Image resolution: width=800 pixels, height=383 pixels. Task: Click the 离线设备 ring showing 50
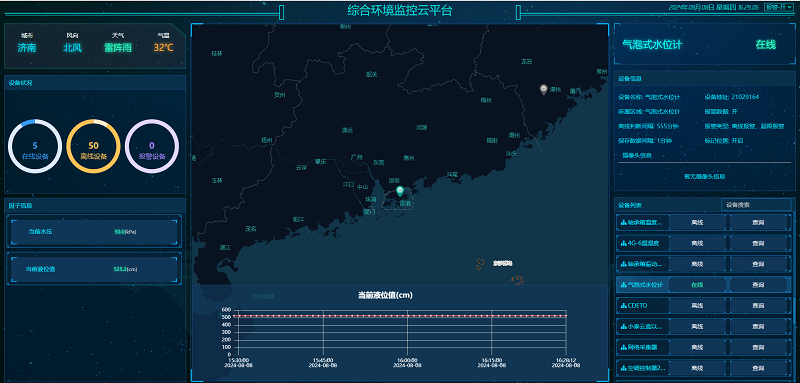coord(93,146)
